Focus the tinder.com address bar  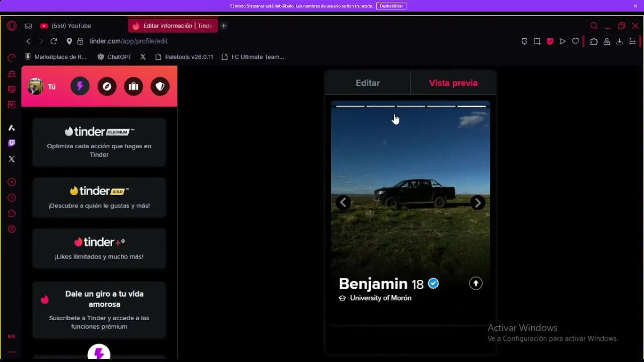128,41
